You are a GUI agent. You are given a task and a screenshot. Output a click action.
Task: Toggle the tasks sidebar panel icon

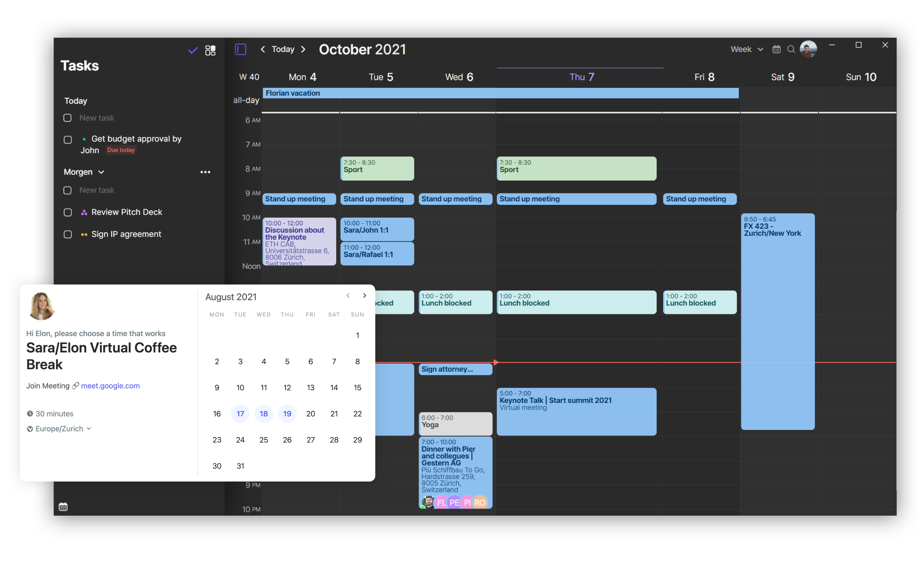point(240,49)
